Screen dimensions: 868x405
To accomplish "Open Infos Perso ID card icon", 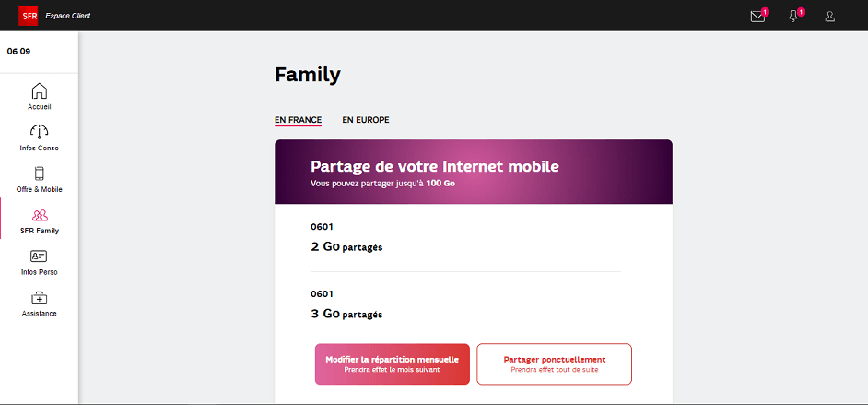I will pyautogui.click(x=39, y=256).
